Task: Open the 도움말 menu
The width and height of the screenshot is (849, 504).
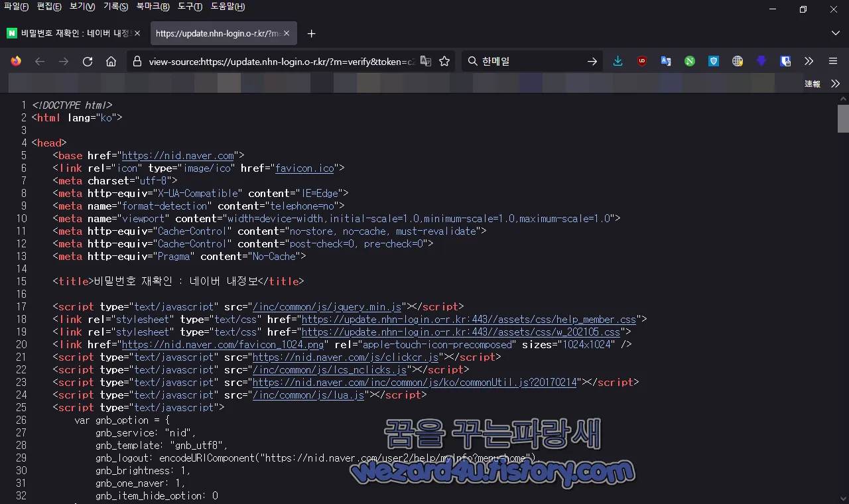Action: click(x=228, y=7)
